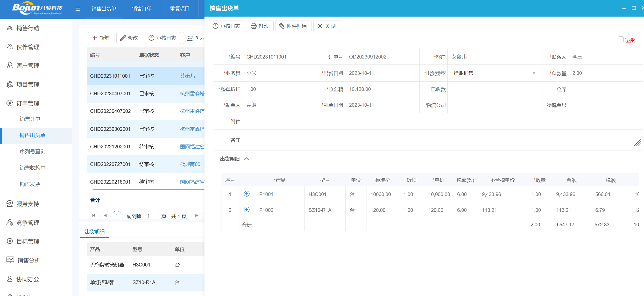Expand 订单管理 in the sidebar

[28, 103]
